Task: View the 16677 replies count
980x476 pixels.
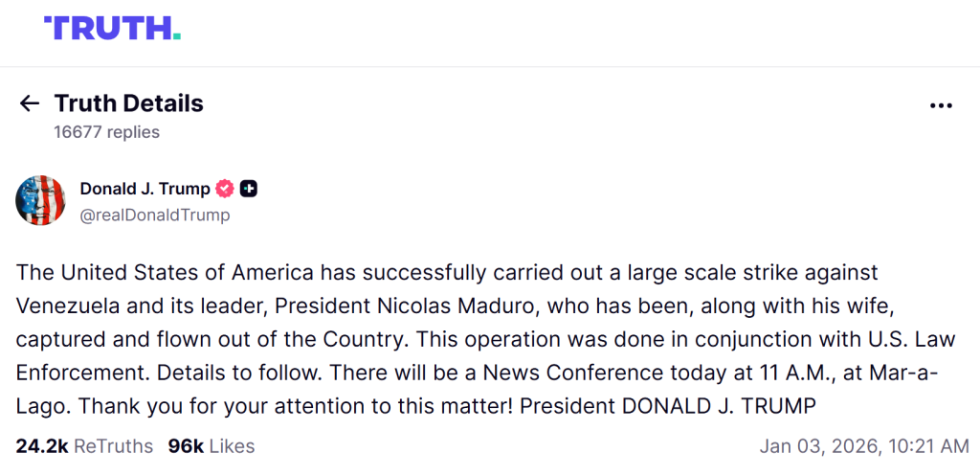Action: (106, 132)
